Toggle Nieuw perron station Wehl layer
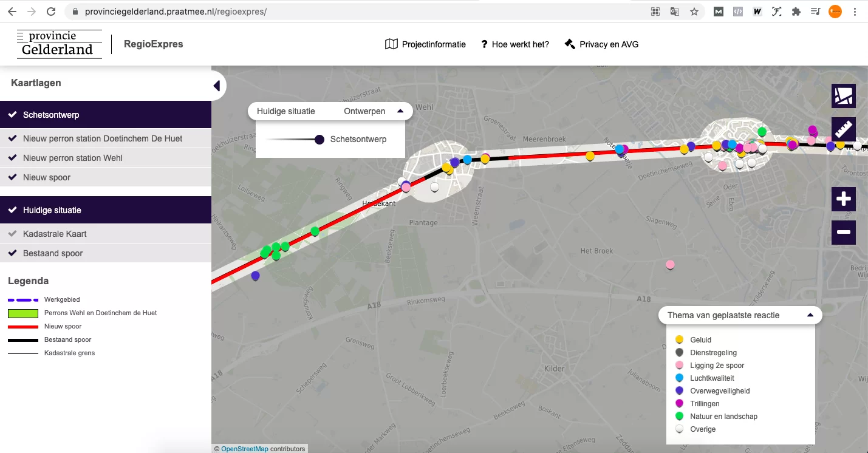Image resolution: width=868 pixels, height=453 pixels. click(x=73, y=158)
